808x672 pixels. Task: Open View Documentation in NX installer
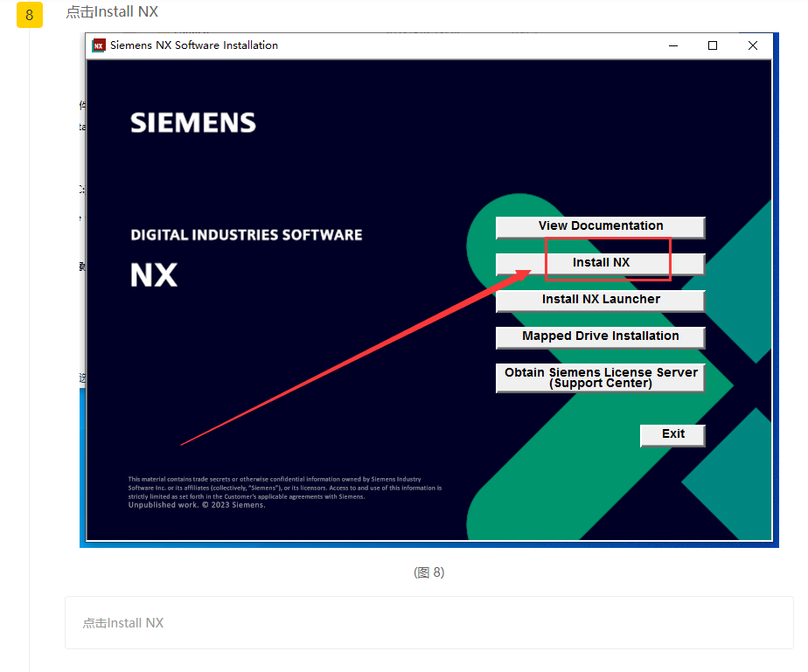click(601, 227)
